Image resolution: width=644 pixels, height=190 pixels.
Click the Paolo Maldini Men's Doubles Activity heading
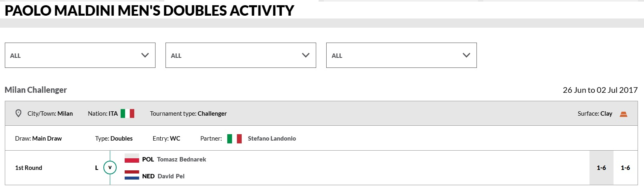(149, 11)
